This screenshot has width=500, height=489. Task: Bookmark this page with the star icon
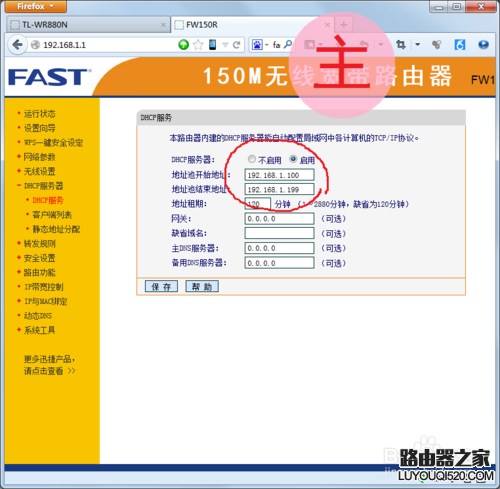click(x=198, y=44)
